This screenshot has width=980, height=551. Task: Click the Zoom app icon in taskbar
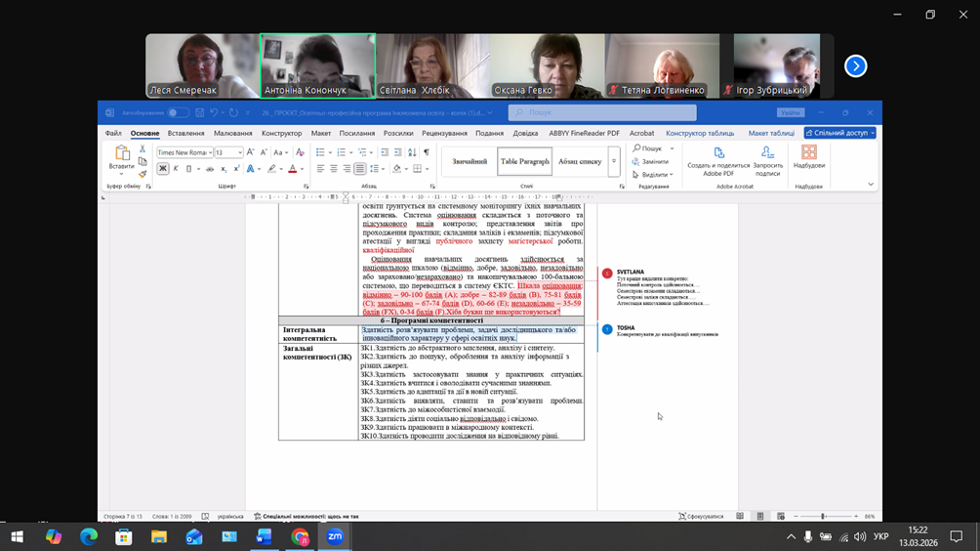[335, 536]
